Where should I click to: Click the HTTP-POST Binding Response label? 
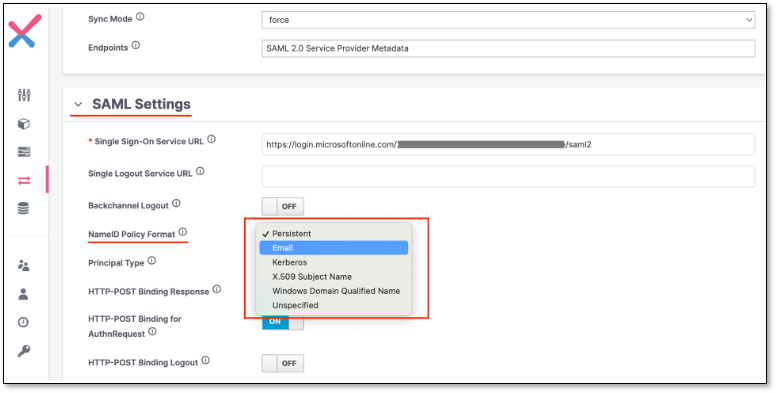[148, 292]
